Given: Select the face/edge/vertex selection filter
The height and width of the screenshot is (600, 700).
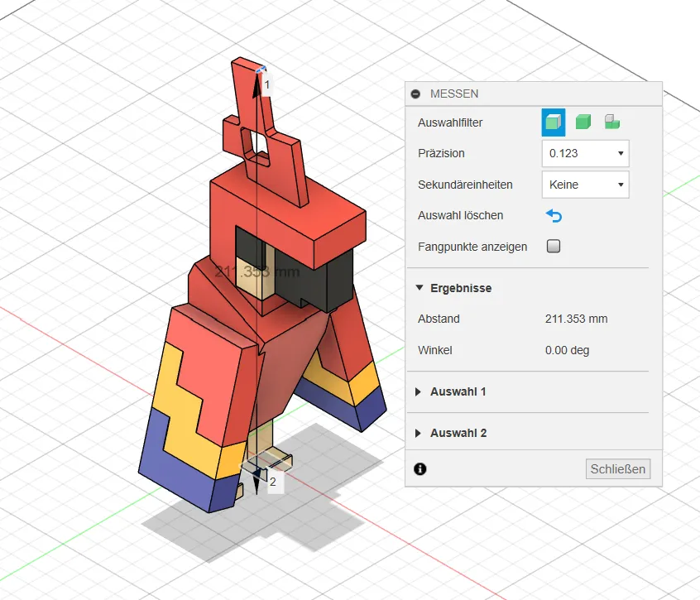Looking at the screenshot, I should tap(553, 122).
